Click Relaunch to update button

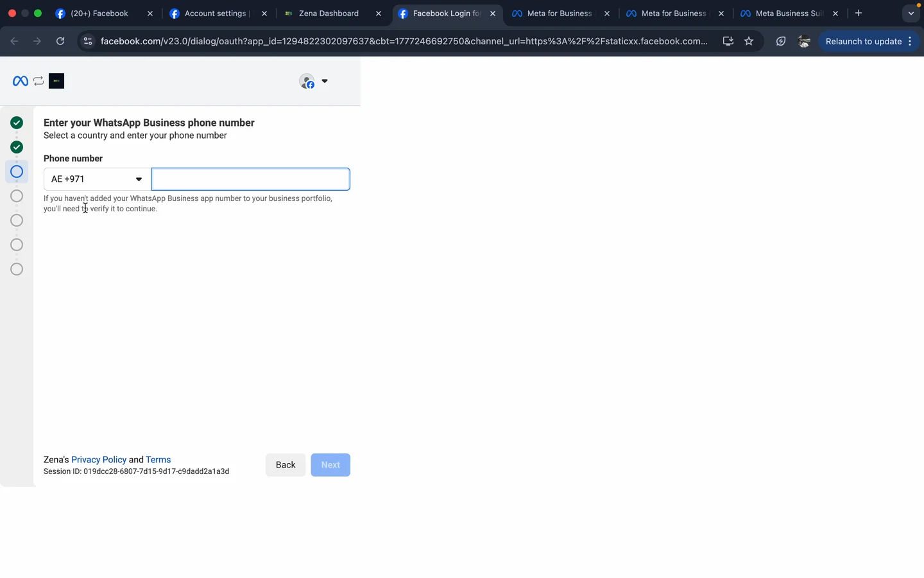click(863, 41)
